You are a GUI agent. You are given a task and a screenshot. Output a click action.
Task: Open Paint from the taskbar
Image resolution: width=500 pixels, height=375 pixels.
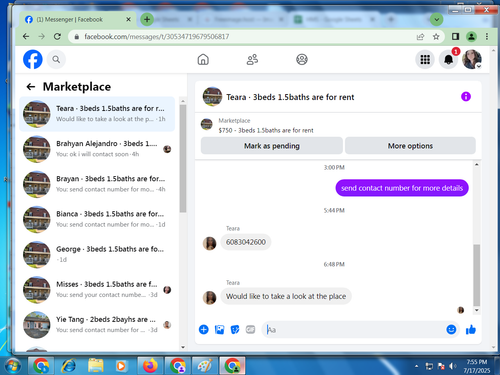point(205,366)
